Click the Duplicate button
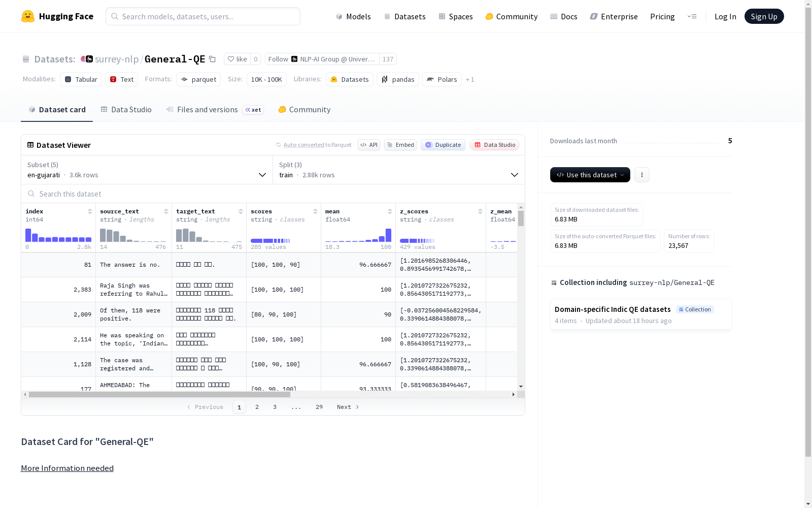Viewport: 812px width, 508px height. pyautogui.click(x=443, y=145)
